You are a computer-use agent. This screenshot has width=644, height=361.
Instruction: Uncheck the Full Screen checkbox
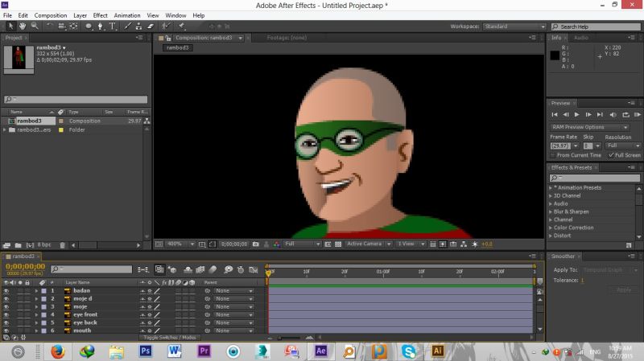click(x=611, y=155)
